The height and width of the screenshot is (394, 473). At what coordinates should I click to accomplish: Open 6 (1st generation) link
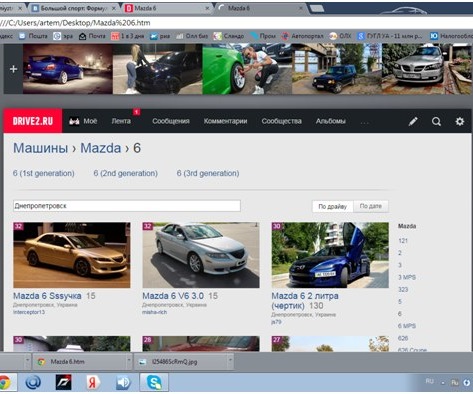pyautogui.click(x=44, y=173)
